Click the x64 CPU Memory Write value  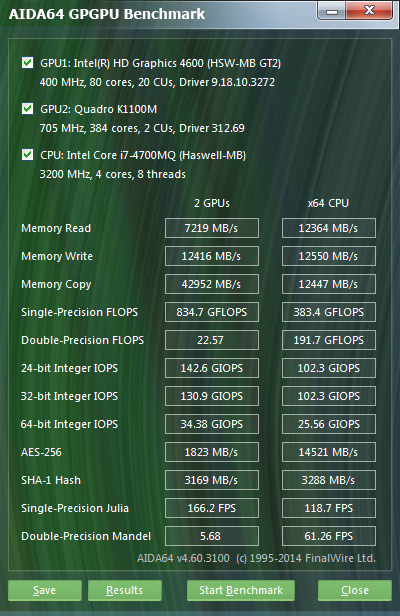[328, 256]
